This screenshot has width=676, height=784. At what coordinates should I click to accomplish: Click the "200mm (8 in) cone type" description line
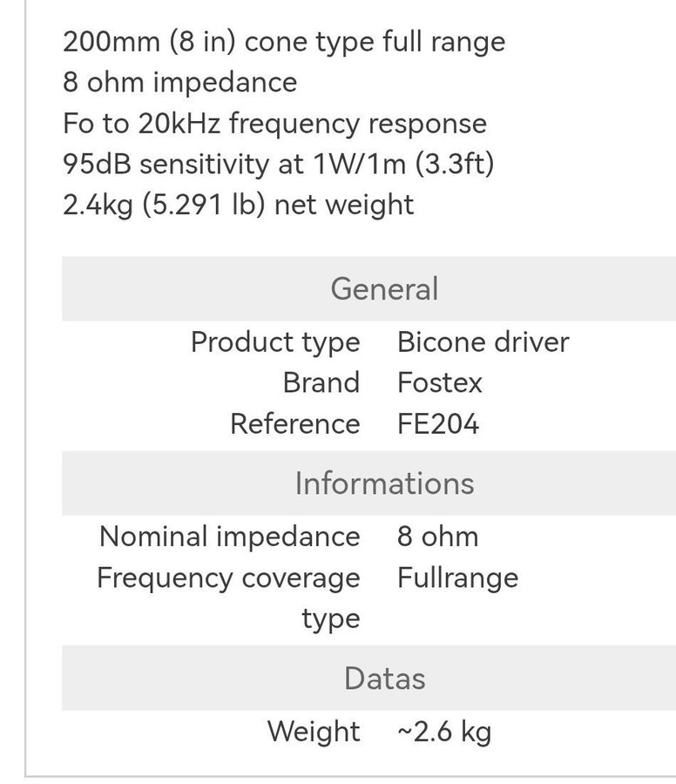(283, 42)
